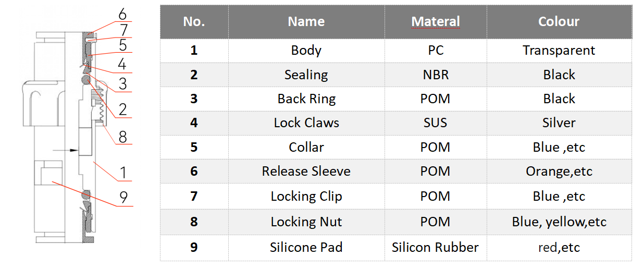Click the "Materal" column header
The image size is (644, 268).
(436, 22)
